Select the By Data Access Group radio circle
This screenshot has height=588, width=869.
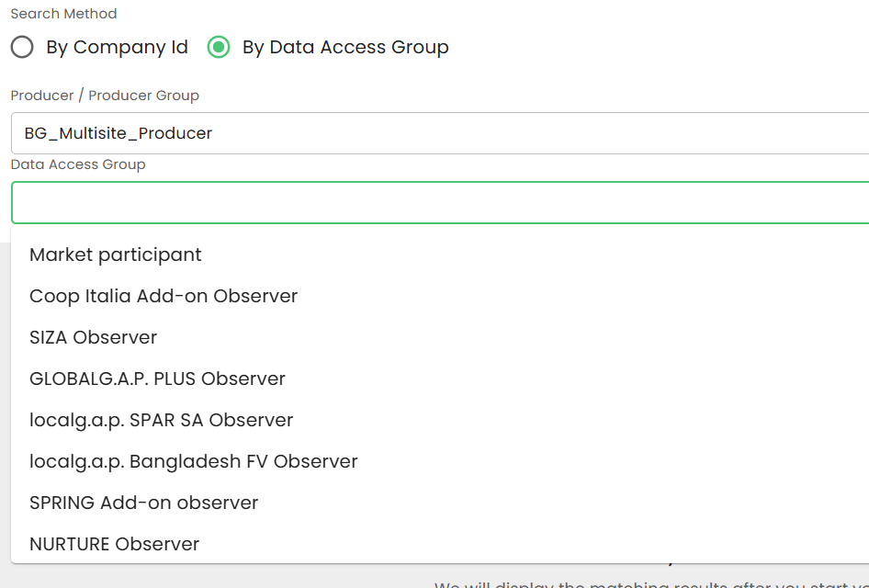tap(219, 47)
